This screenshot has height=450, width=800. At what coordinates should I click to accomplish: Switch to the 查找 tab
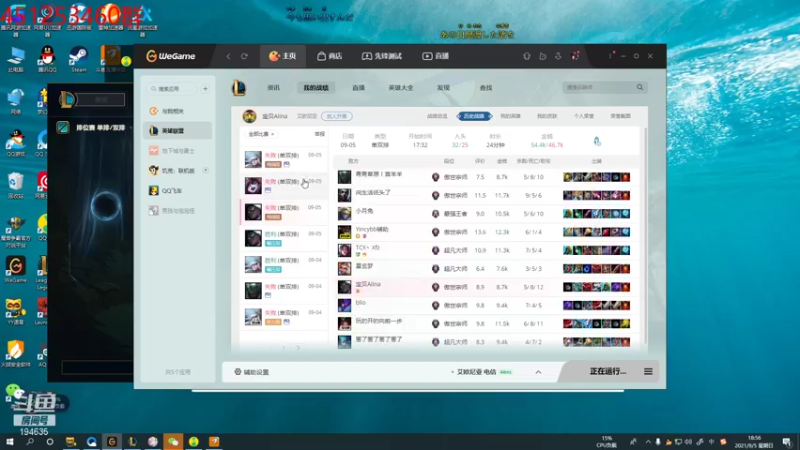[486, 88]
